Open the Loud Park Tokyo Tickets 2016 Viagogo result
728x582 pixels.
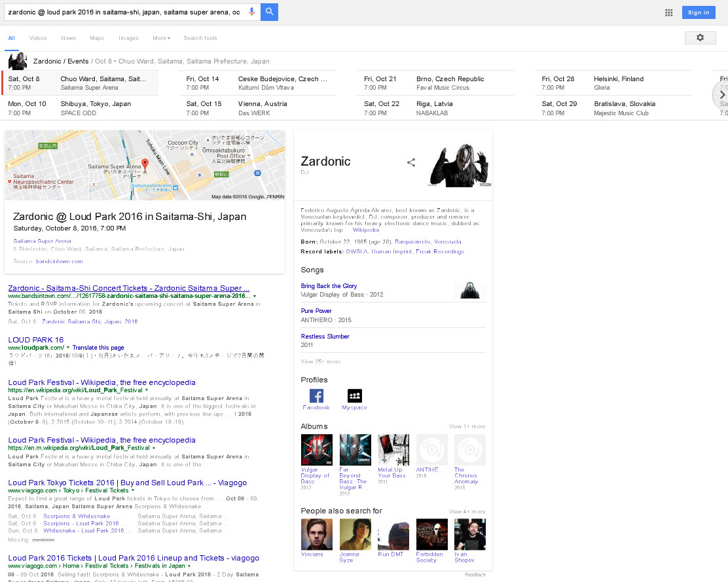coord(128,482)
